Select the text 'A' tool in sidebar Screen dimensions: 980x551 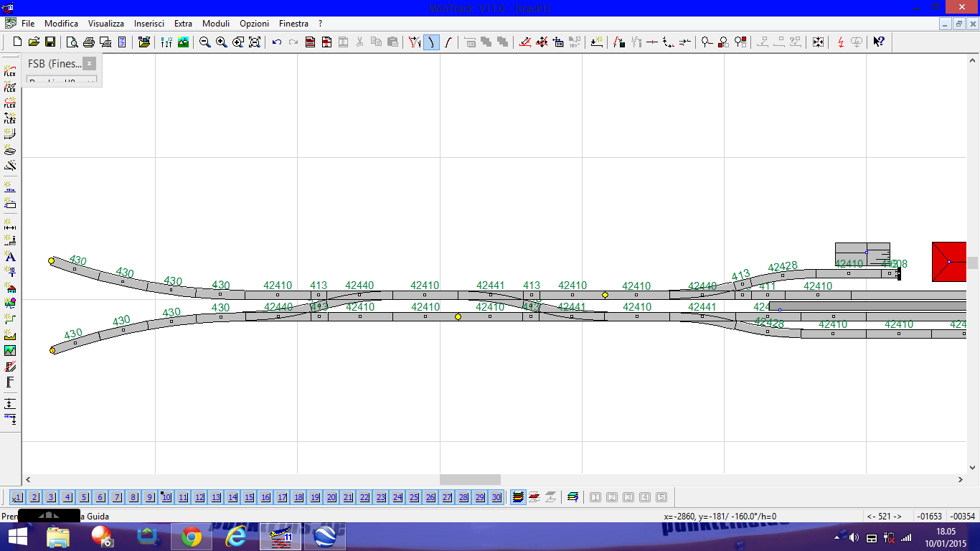click(x=10, y=257)
